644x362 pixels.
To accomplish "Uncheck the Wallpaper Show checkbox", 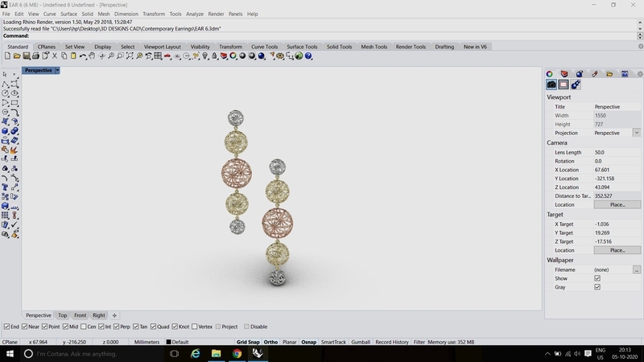I will pos(597,278).
